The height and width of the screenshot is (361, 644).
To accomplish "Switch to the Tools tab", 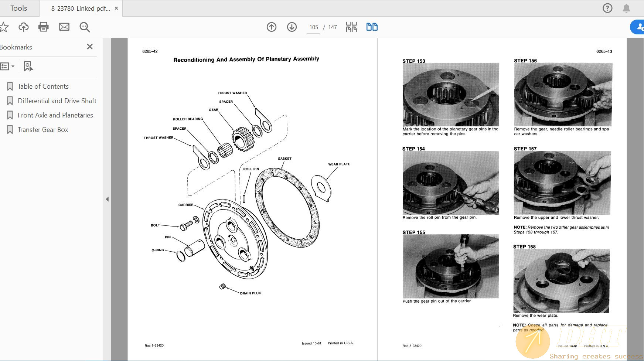I will tap(18, 8).
